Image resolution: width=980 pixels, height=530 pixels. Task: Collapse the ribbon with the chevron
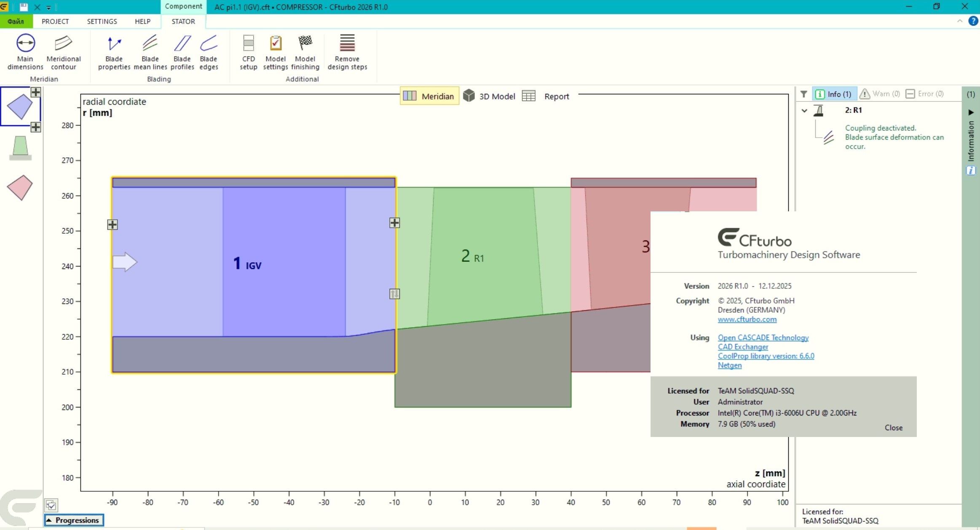pos(960,21)
